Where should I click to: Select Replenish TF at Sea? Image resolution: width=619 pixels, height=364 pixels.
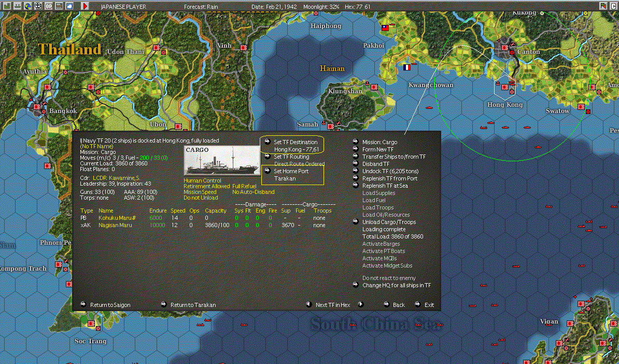[385, 186]
